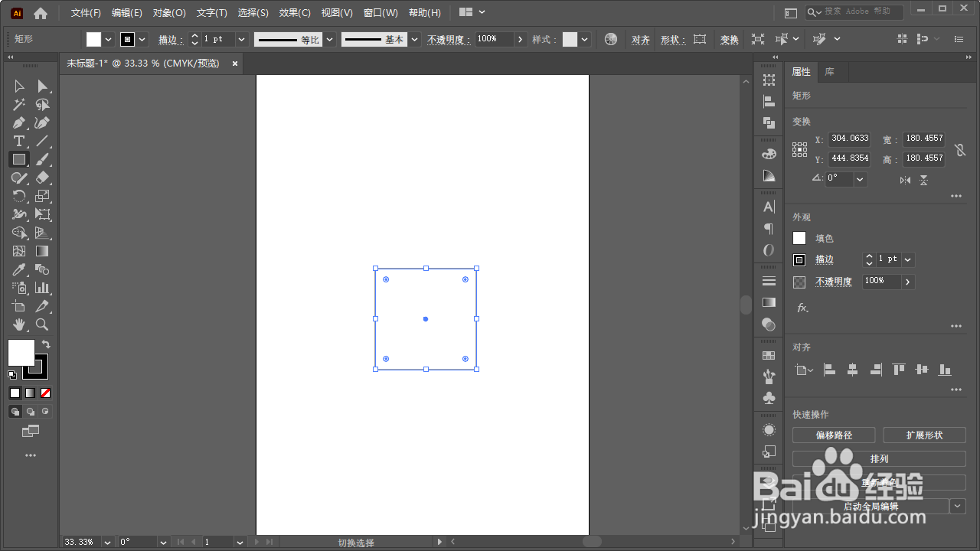Switch to the 库 (Libraries) tab
This screenshot has height=551, width=980.
[x=830, y=72]
